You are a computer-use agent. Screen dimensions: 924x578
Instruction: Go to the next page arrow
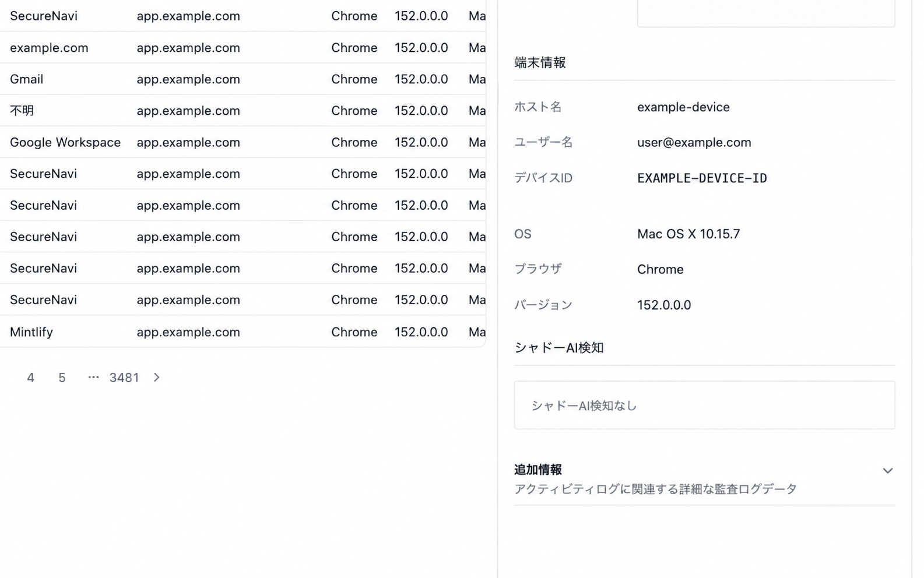point(156,378)
